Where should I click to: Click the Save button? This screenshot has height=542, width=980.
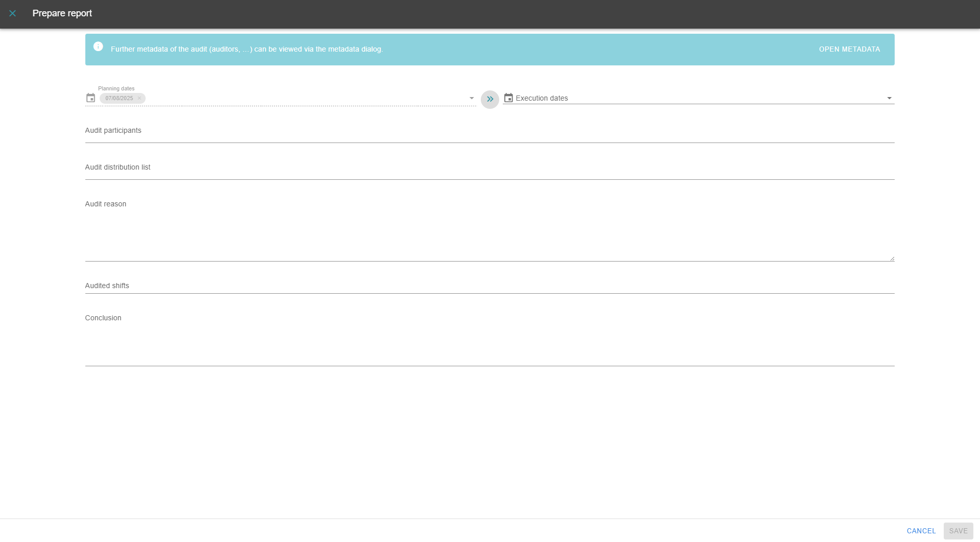tap(958, 531)
